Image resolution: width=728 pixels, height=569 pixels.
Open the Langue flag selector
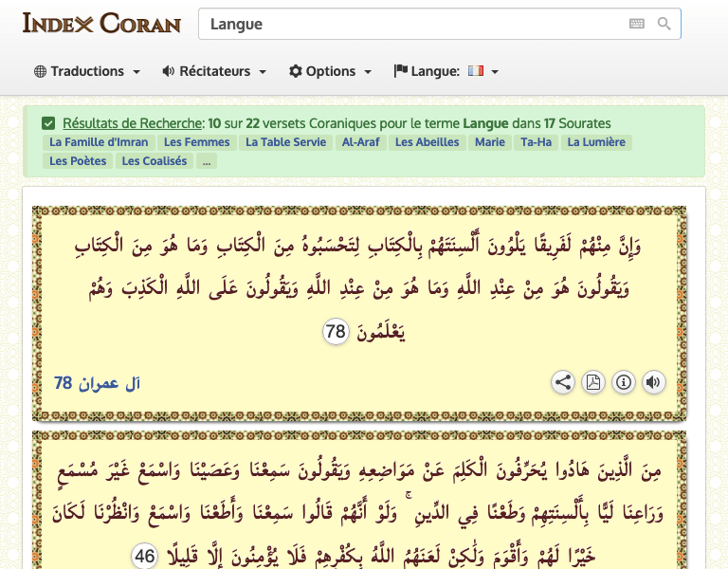(x=446, y=71)
